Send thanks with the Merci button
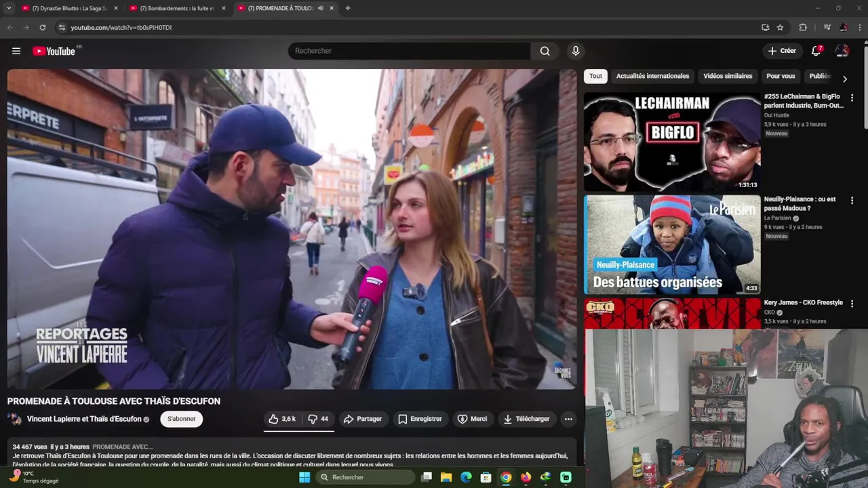 click(472, 419)
